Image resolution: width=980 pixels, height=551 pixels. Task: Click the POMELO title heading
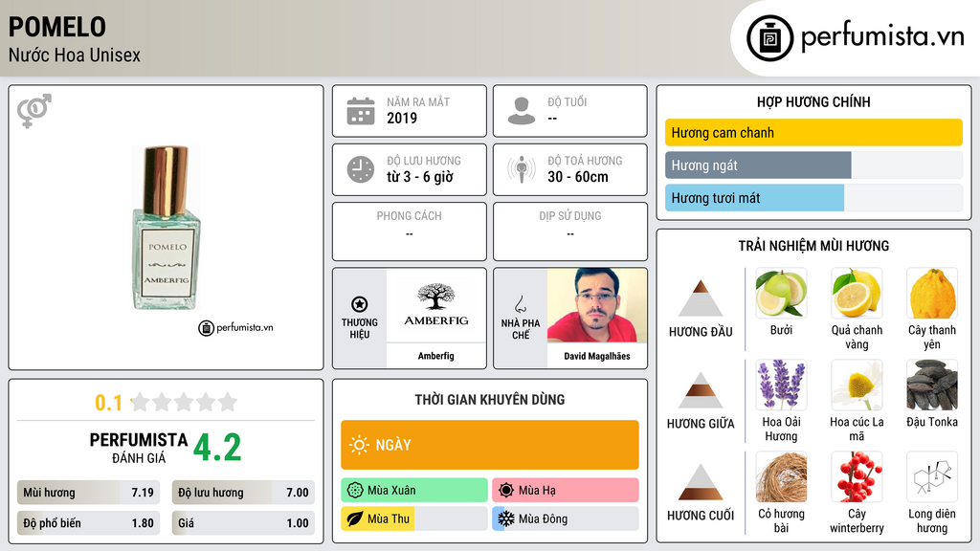(x=56, y=27)
